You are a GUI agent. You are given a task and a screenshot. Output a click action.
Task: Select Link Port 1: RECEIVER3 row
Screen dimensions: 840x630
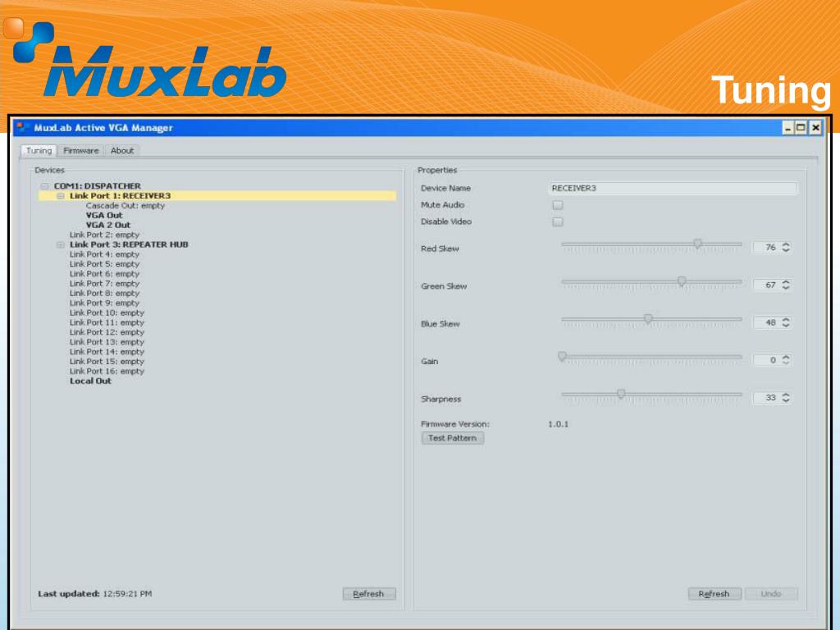click(217, 196)
